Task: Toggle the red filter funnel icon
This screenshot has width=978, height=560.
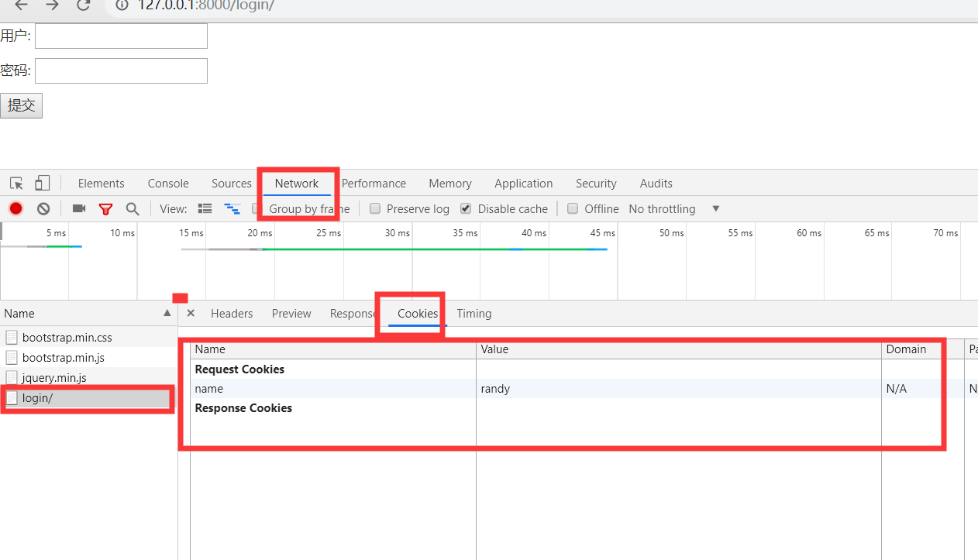Action: 105,208
